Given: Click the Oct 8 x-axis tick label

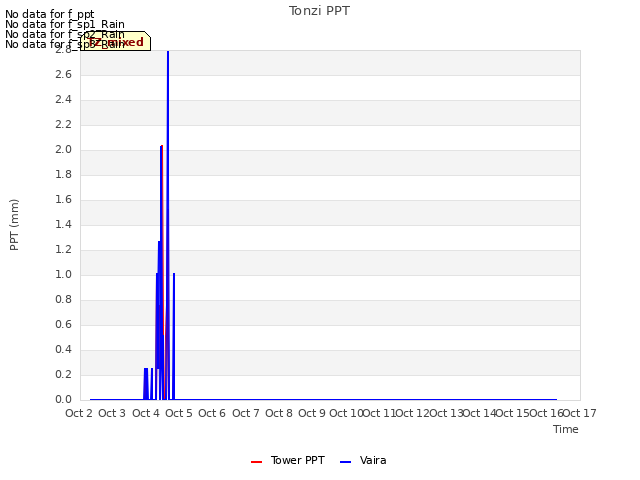Looking at the screenshot, I should click(x=279, y=413).
